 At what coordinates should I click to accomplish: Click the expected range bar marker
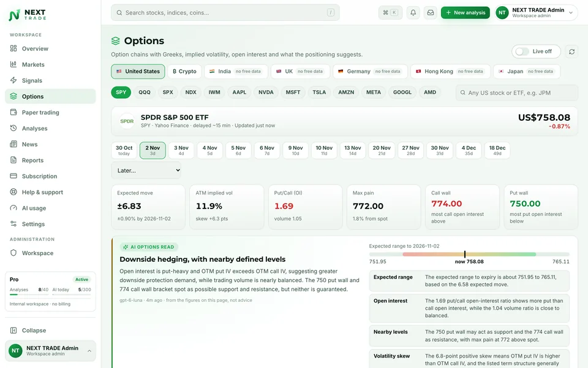(x=465, y=254)
